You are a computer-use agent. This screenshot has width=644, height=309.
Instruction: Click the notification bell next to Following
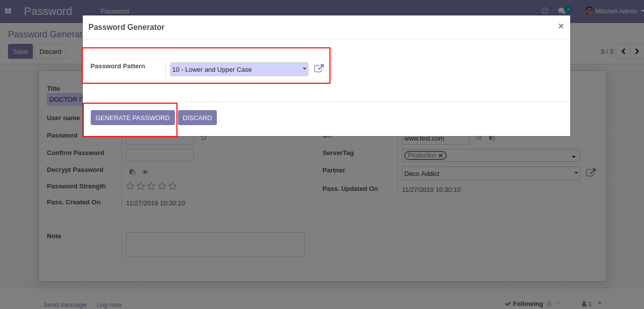pos(549,304)
